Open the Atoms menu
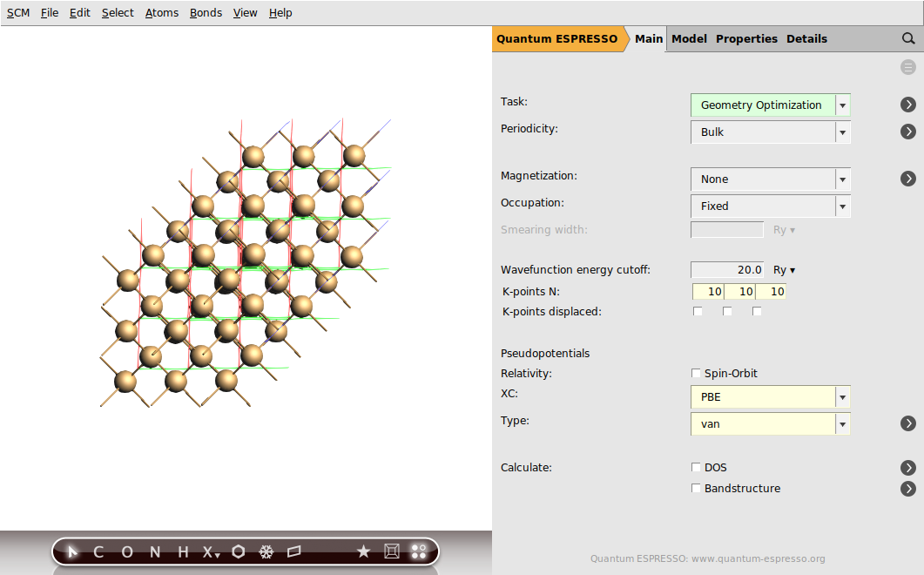The image size is (924, 575). pyautogui.click(x=162, y=13)
